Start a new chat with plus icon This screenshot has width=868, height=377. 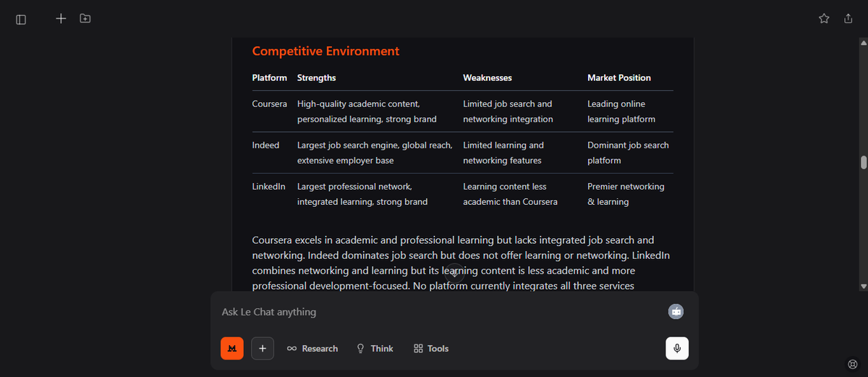click(61, 18)
